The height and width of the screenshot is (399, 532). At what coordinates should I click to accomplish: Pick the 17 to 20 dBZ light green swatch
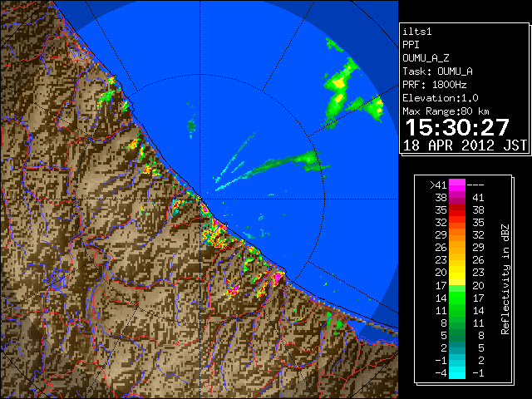pos(457,286)
